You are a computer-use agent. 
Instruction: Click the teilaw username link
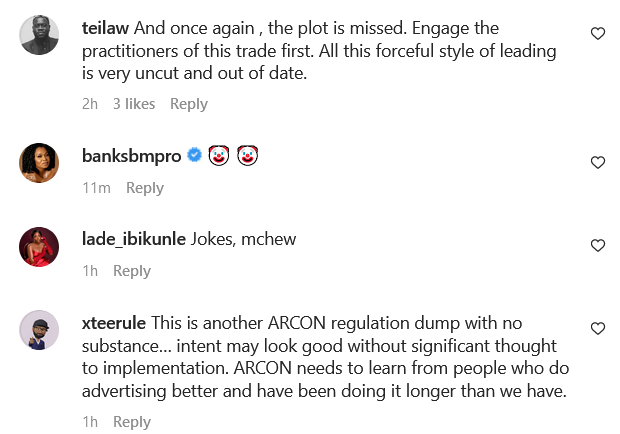(105, 28)
